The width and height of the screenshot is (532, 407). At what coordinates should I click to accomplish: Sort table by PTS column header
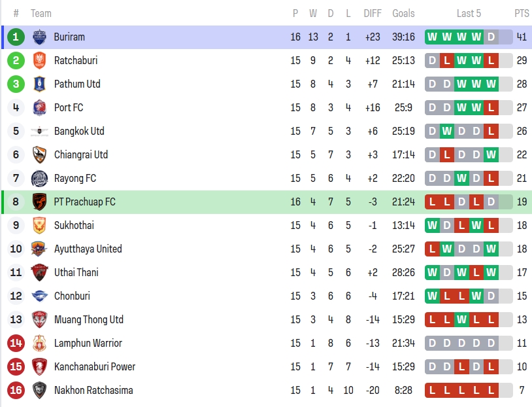pos(522,14)
